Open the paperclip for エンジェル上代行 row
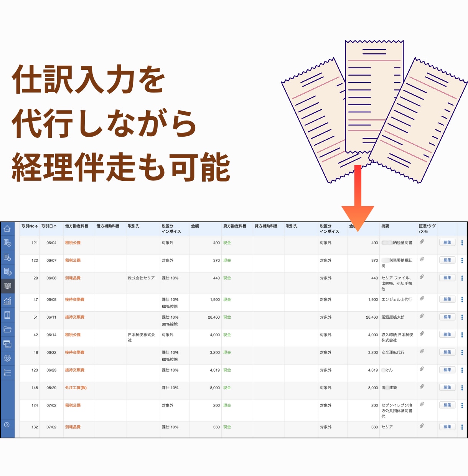Screen dimensions: 468x476 (x=422, y=298)
